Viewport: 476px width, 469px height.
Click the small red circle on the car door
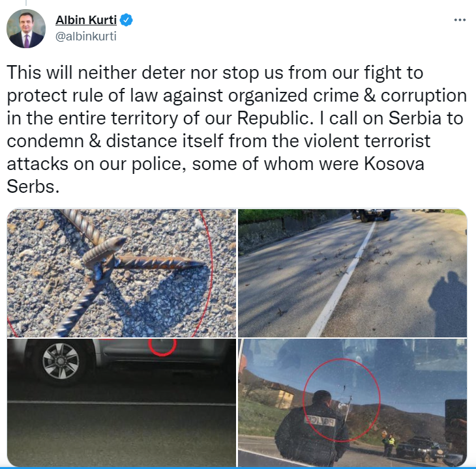pos(162,347)
